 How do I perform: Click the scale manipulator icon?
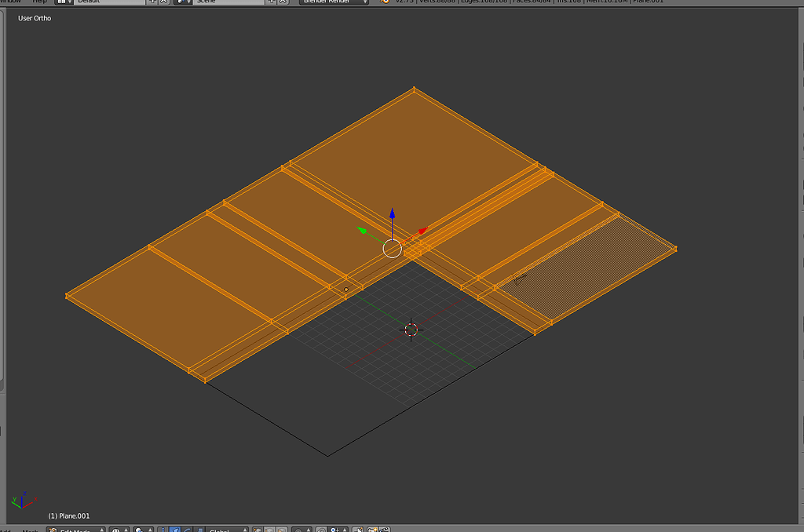199,528
